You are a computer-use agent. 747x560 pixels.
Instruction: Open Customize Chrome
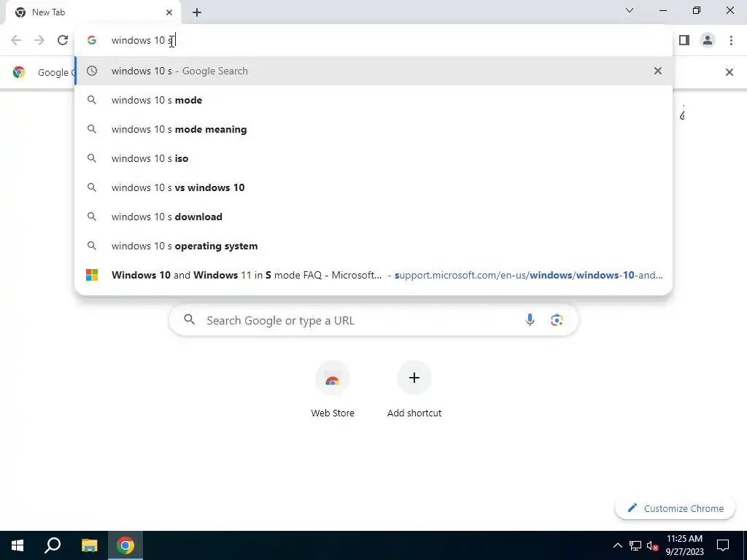tap(675, 508)
